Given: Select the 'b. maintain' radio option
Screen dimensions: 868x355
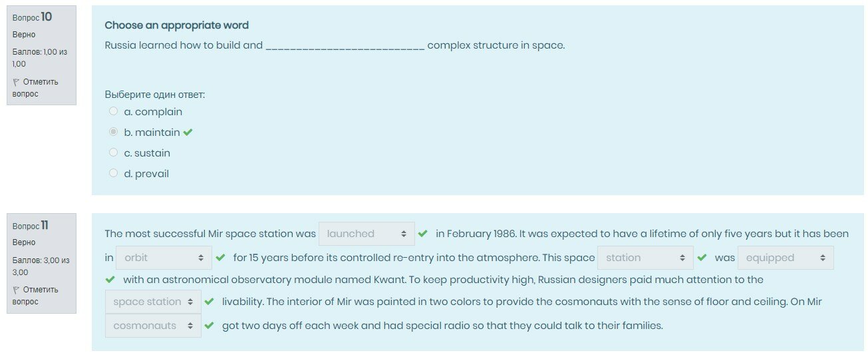Looking at the screenshot, I should [114, 133].
